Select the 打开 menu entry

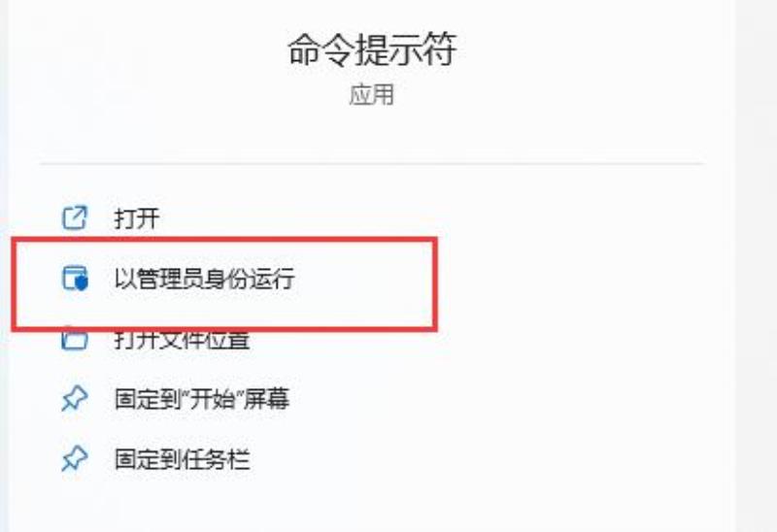pos(137,218)
